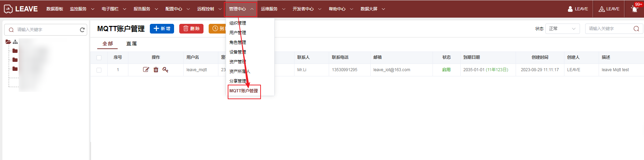The width and height of the screenshot is (644, 160).
Task: Check the select-all checkbox in table header
Action: 99,58
